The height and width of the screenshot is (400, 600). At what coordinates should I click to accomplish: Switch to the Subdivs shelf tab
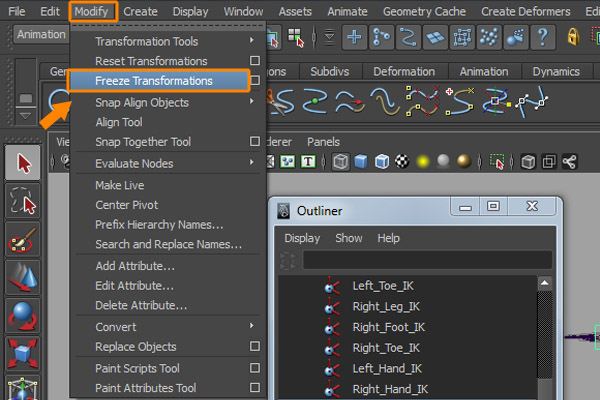click(x=329, y=72)
